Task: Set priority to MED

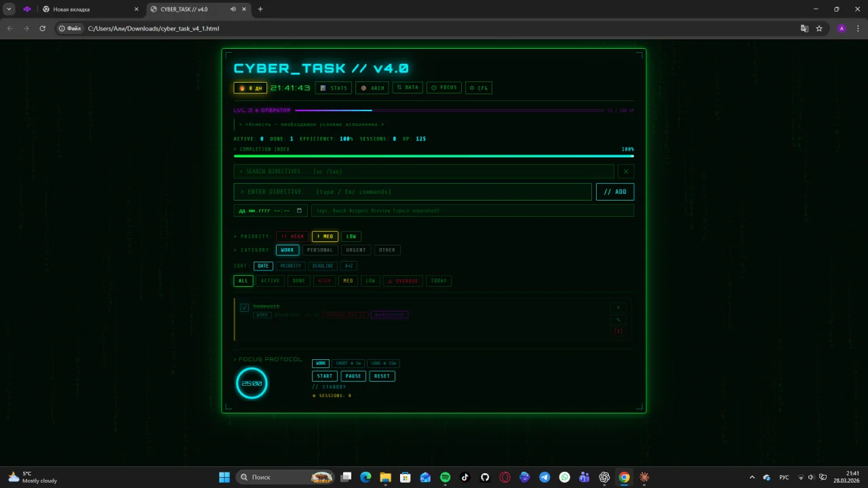Action: click(x=325, y=237)
